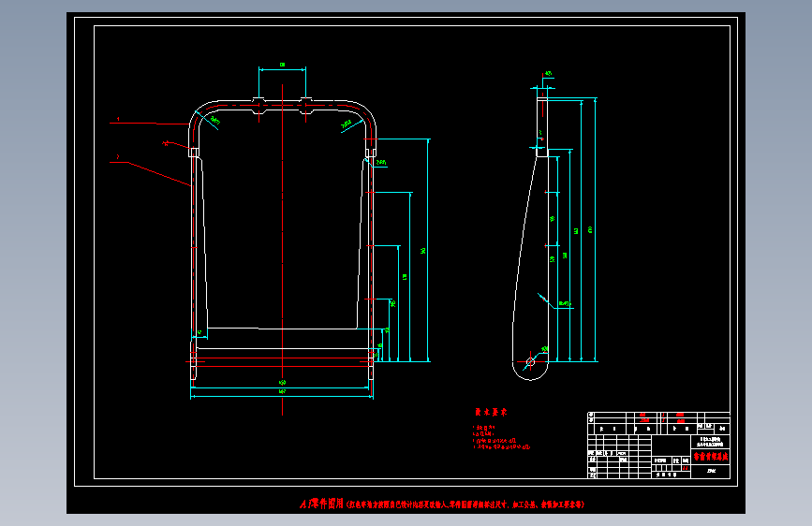Screen dimensions: 812x526
Task: Select the pivot hole circle in side view
Action: (x=530, y=362)
